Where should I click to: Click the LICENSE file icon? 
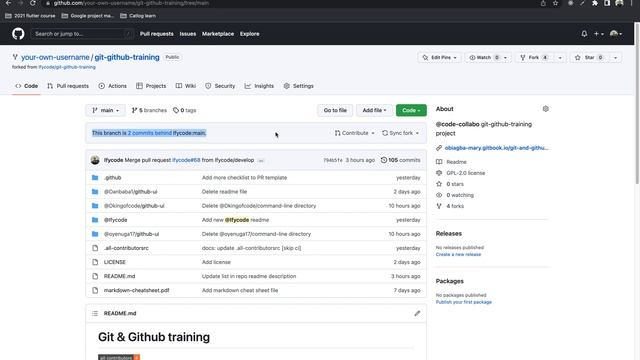(95, 262)
